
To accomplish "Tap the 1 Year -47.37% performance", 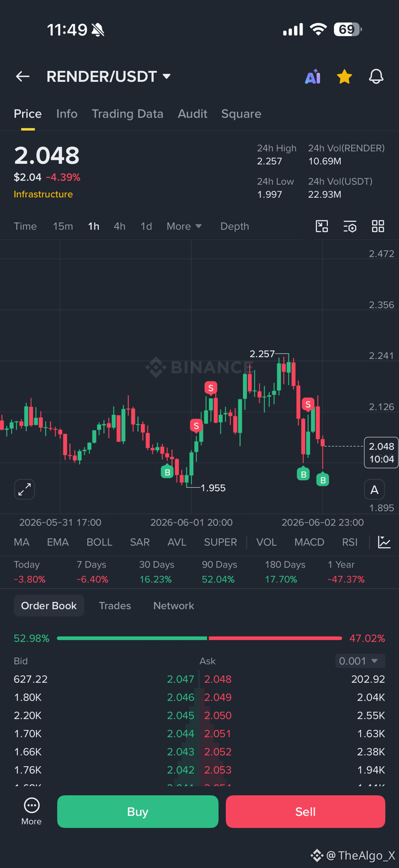I will tap(346, 572).
